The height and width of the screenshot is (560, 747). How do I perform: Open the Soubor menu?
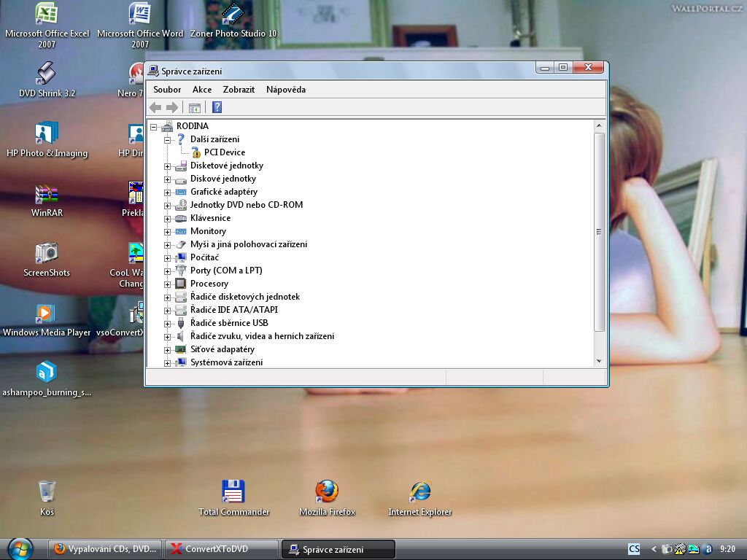pos(167,90)
